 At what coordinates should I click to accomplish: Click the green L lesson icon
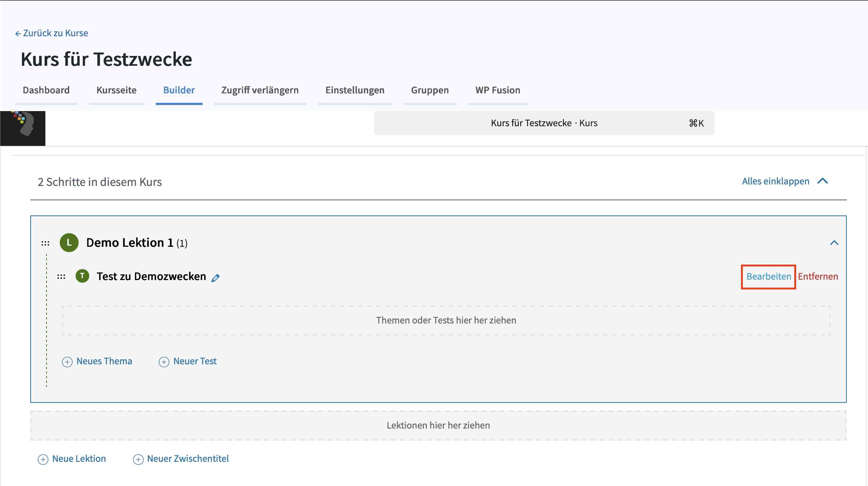pos(69,243)
